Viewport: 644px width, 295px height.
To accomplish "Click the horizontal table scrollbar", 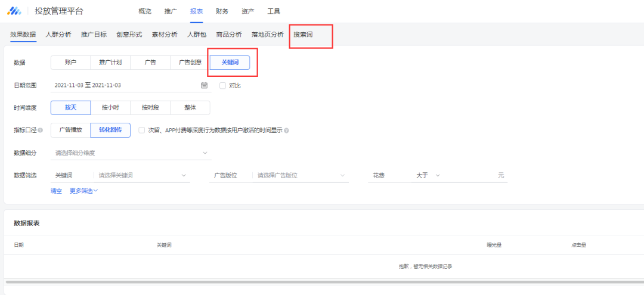I will [x=324, y=282].
